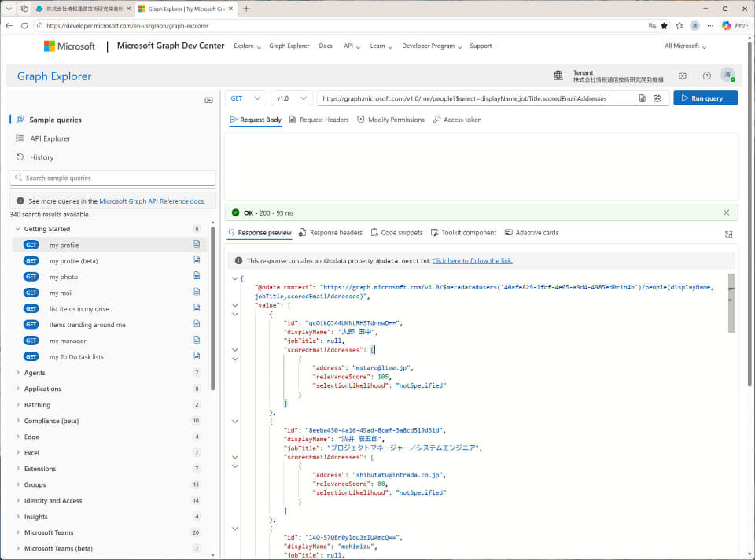Expand the Microsoft Teams category
The image size is (755, 560).
pyautogui.click(x=18, y=532)
